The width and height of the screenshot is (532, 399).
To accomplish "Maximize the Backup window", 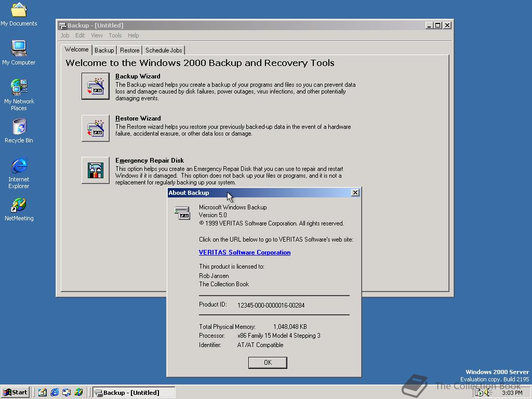I will click(437, 25).
